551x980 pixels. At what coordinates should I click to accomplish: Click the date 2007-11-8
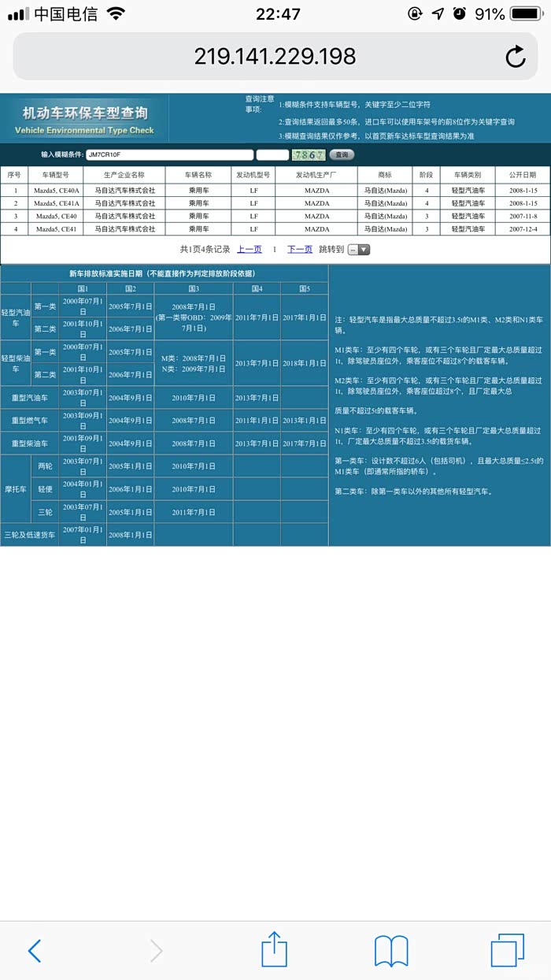[x=523, y=216]
